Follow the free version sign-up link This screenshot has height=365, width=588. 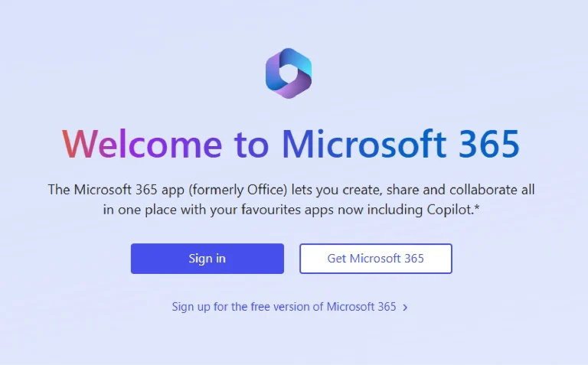[289, 307]
